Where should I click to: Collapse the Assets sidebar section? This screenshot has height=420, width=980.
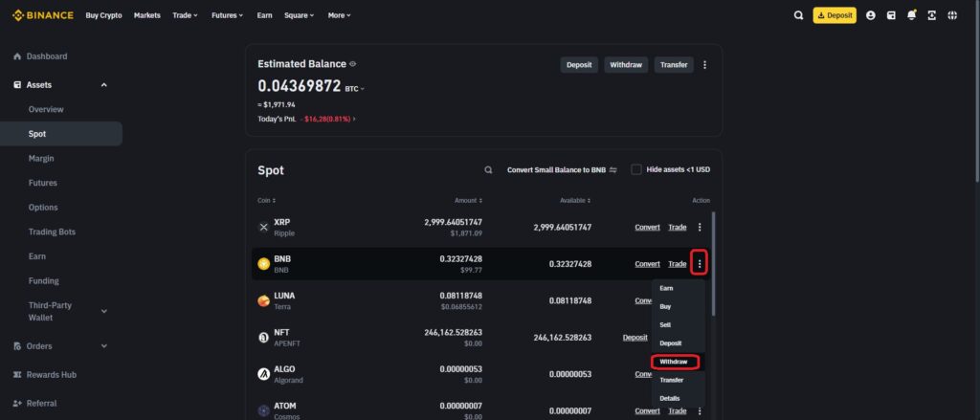coord(103,85)
